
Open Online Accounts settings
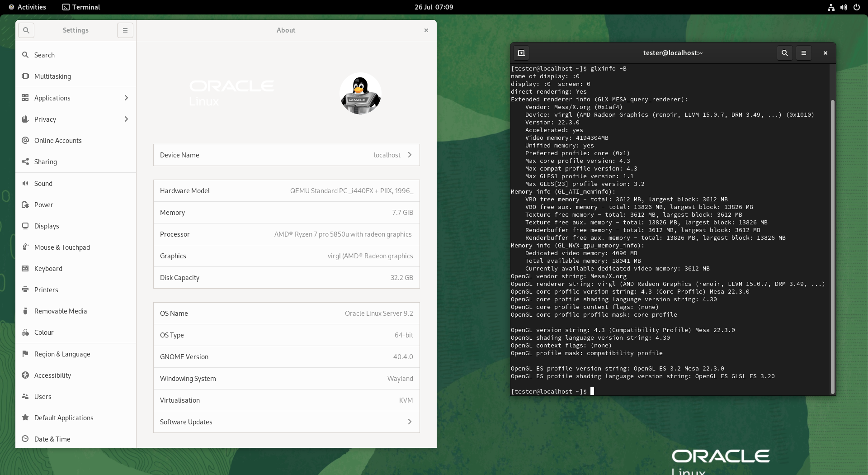coord(75,141)
